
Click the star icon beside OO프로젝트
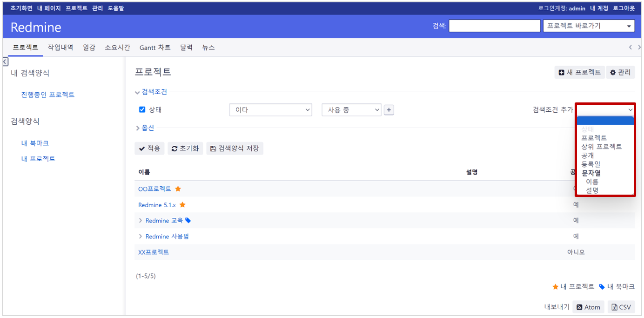click(178, 189)
